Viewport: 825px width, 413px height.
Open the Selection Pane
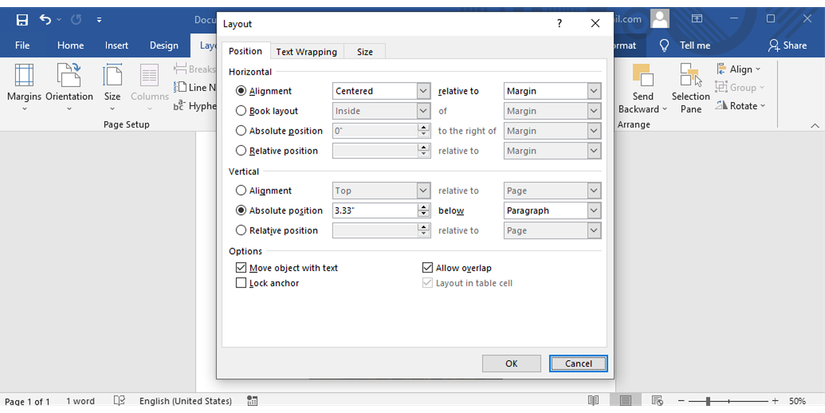(x=690, y=88)
